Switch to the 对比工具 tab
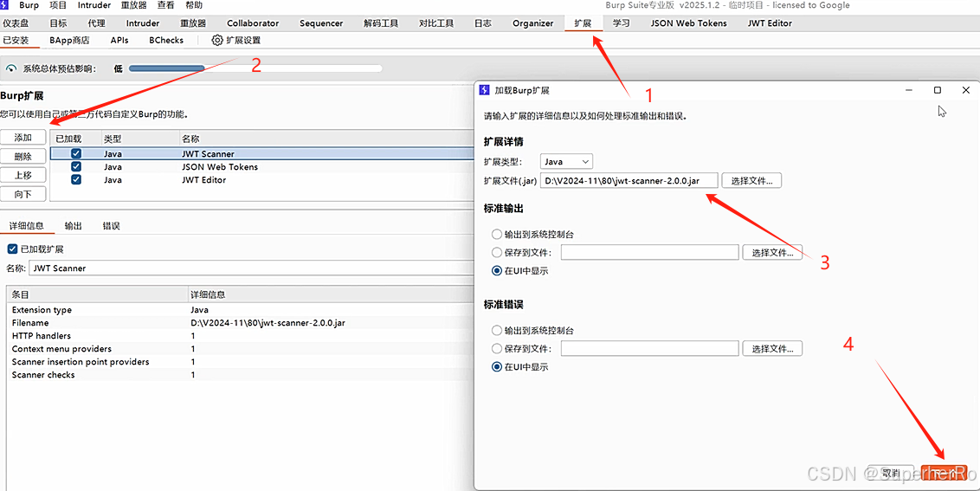 point(436,23)
